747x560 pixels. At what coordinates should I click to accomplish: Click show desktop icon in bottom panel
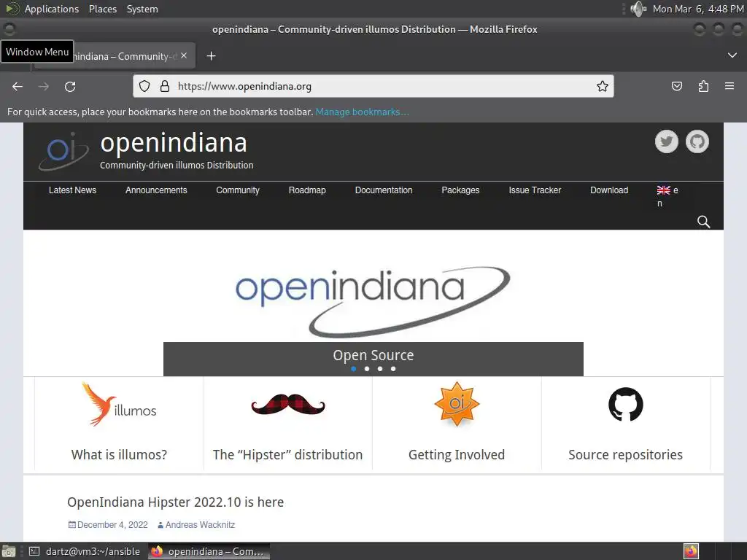click(x=9, y=551)
